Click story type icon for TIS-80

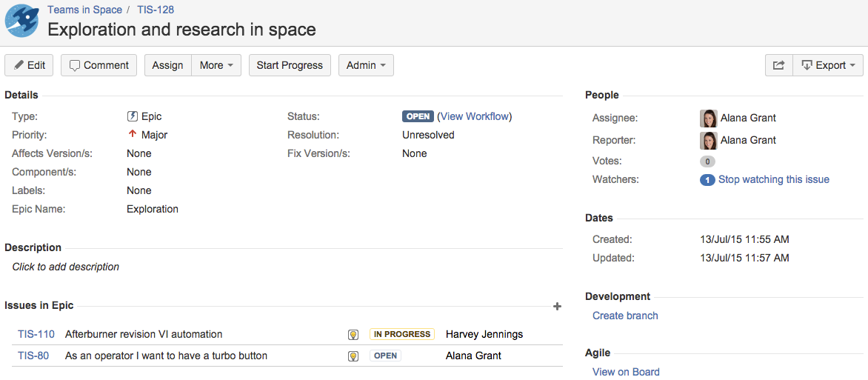pyautogui.click(x=352, y=356)
